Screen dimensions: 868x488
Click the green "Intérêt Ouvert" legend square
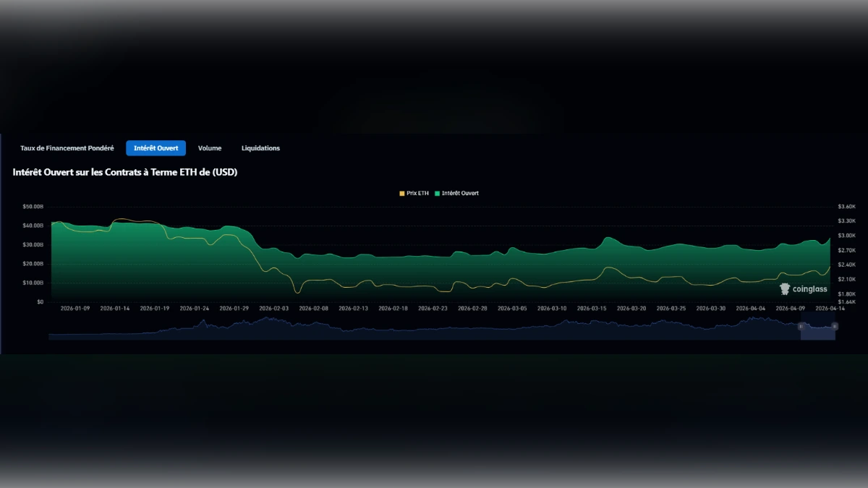pos(437,193)
